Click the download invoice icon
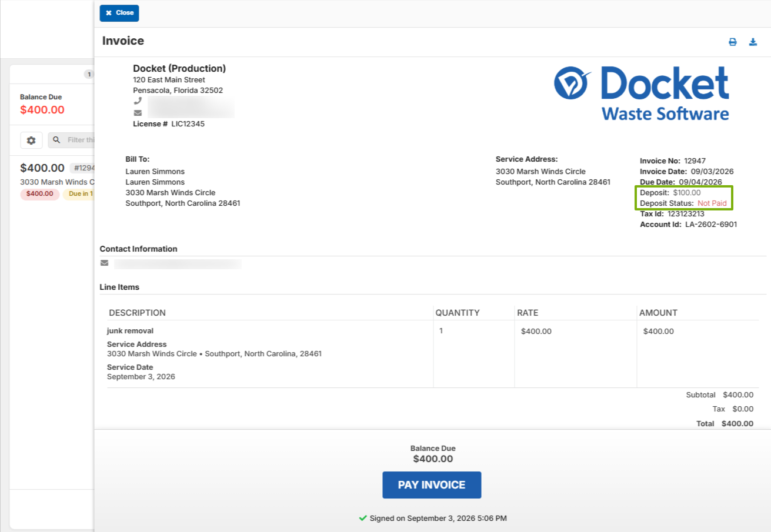This screenshot has height=532, width=771. tap(753, 42)
